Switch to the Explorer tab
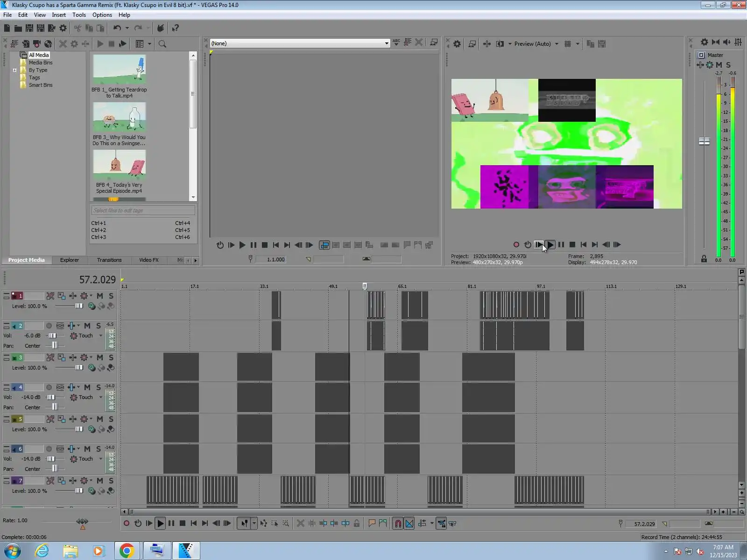747x560 pixels. point(70,260)
